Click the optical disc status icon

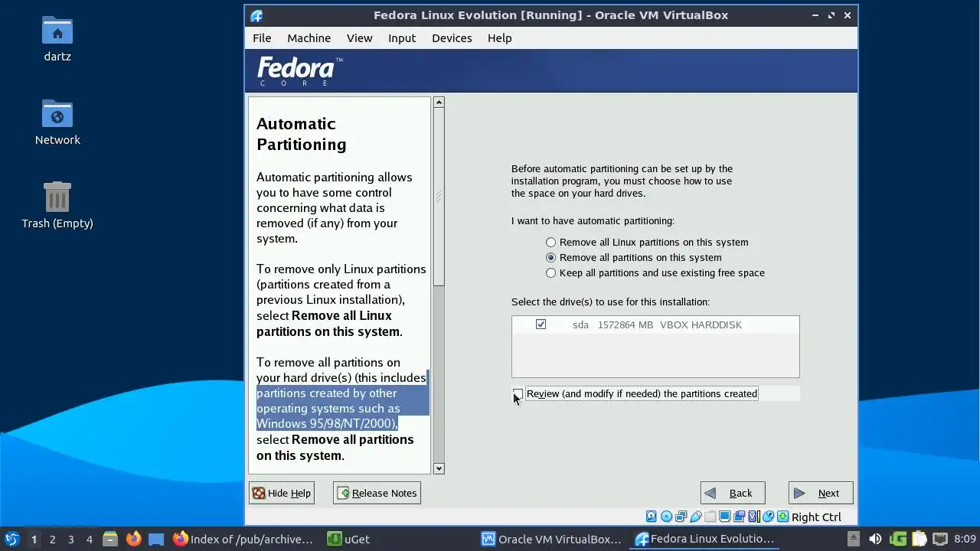pos(666,517)
